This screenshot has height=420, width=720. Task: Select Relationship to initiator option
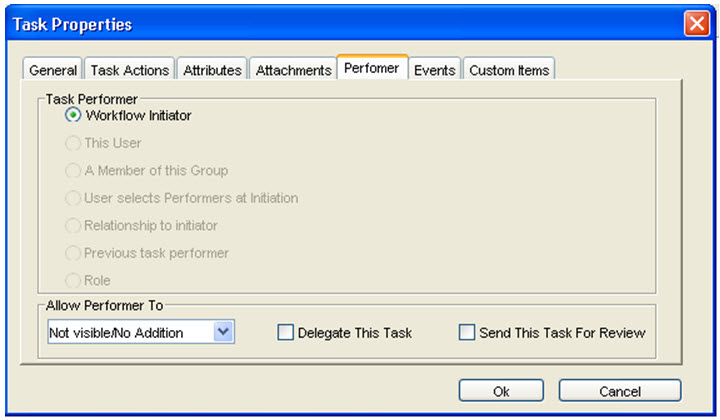73,225
